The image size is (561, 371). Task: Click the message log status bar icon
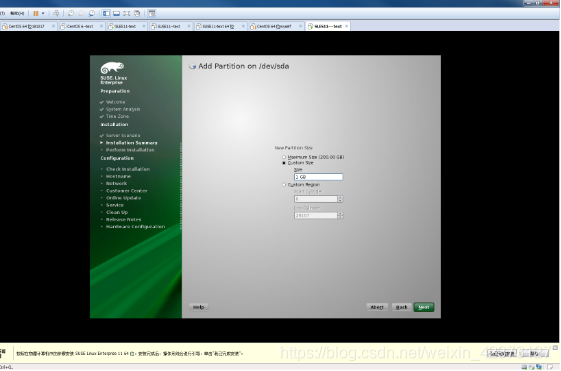click(550, 367)
